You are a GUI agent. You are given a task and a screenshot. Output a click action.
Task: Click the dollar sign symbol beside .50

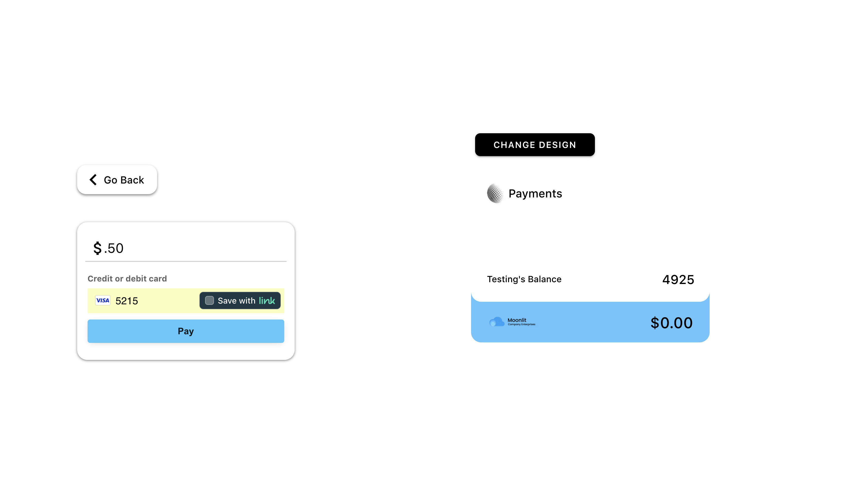click(x=97, y=248)
